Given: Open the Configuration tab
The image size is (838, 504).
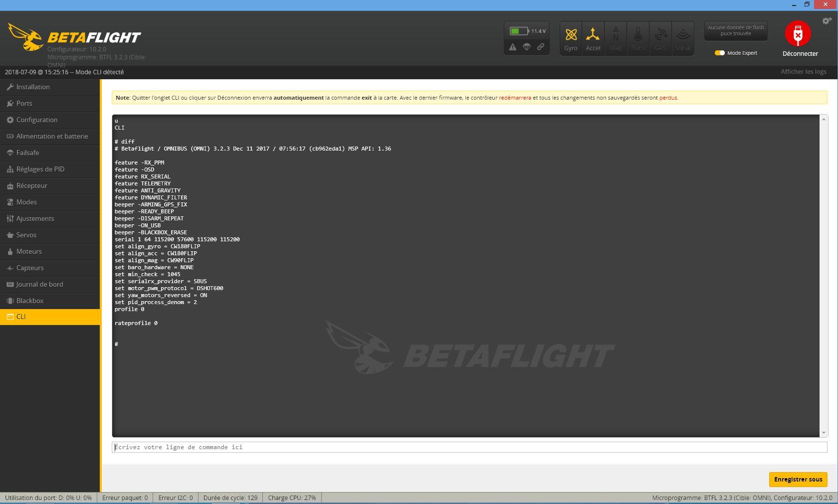Looking at the screenshot, I should click(x=37, y=120).
